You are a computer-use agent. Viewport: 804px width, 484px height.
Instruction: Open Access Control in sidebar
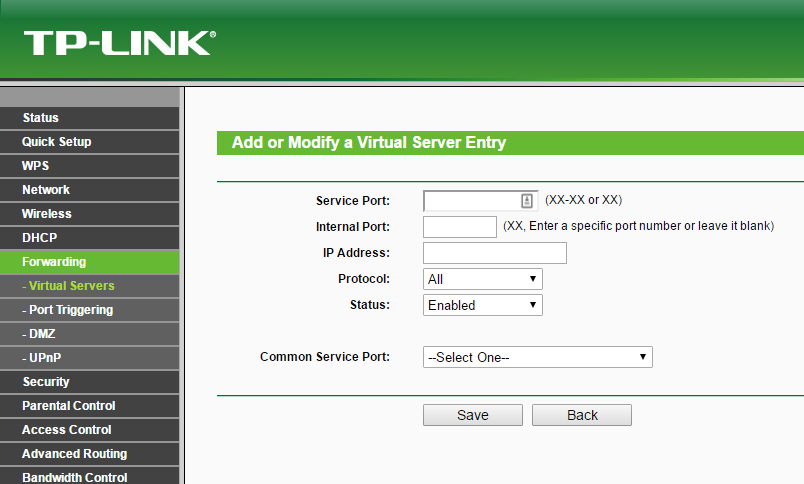coord(90,430)
